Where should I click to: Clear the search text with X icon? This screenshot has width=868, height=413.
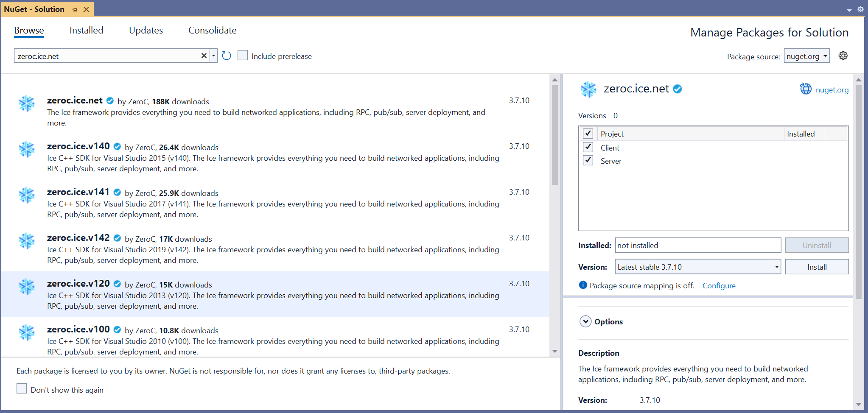tap(204, 56)
